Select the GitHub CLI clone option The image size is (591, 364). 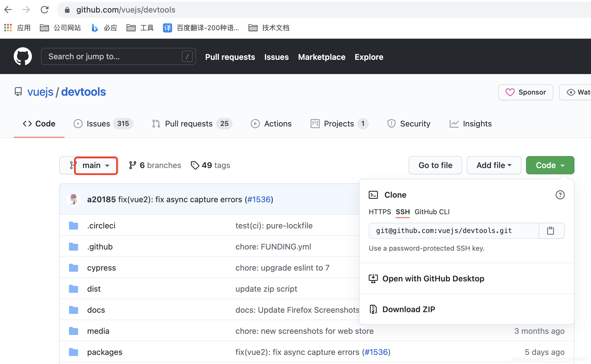432,212
